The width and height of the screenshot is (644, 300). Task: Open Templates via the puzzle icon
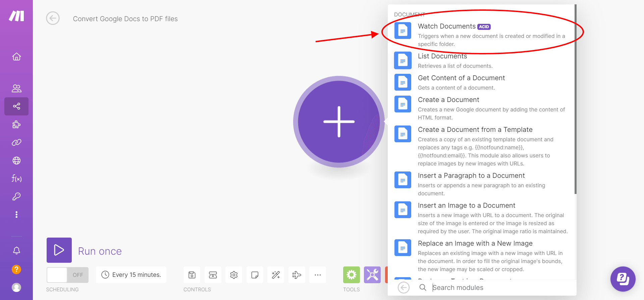pyautogui.click(x=16, y=125)
